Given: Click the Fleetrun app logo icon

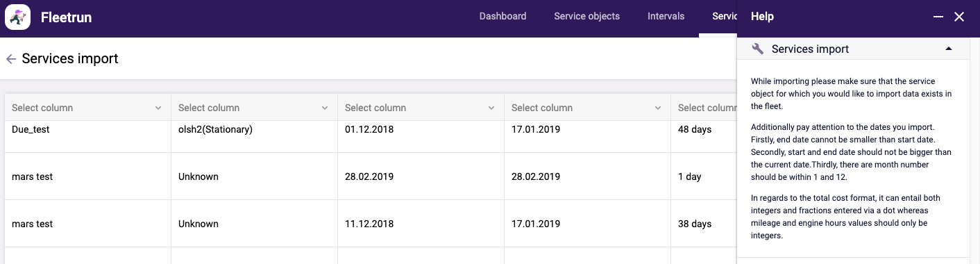Looking at the screenshot, I should click(17, 17).
